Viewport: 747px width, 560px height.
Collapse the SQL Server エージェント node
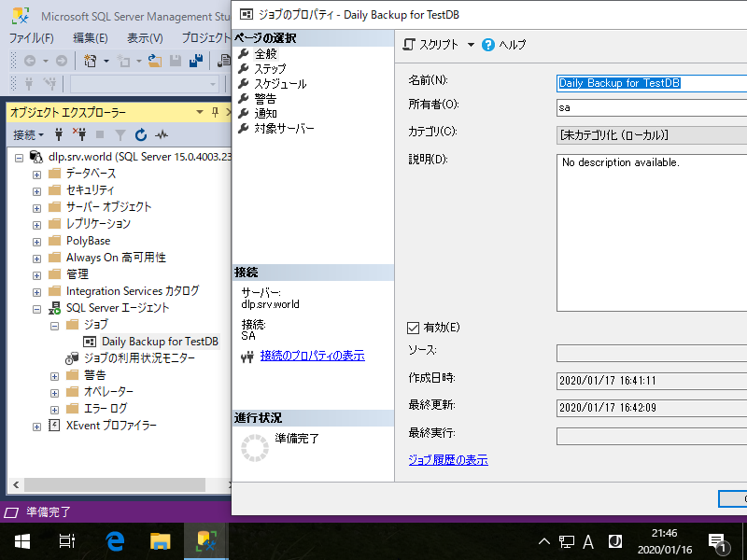coord(36,307)
